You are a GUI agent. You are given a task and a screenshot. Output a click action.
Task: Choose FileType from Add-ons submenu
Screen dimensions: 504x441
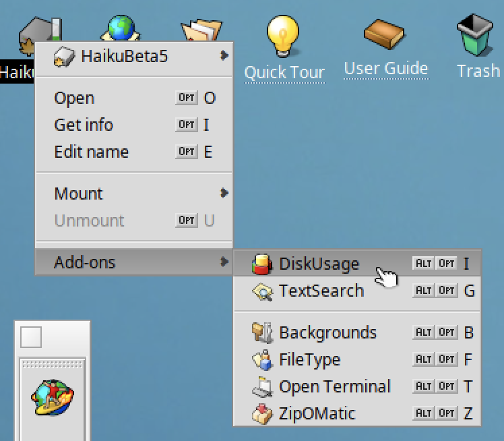pos(357,359)
